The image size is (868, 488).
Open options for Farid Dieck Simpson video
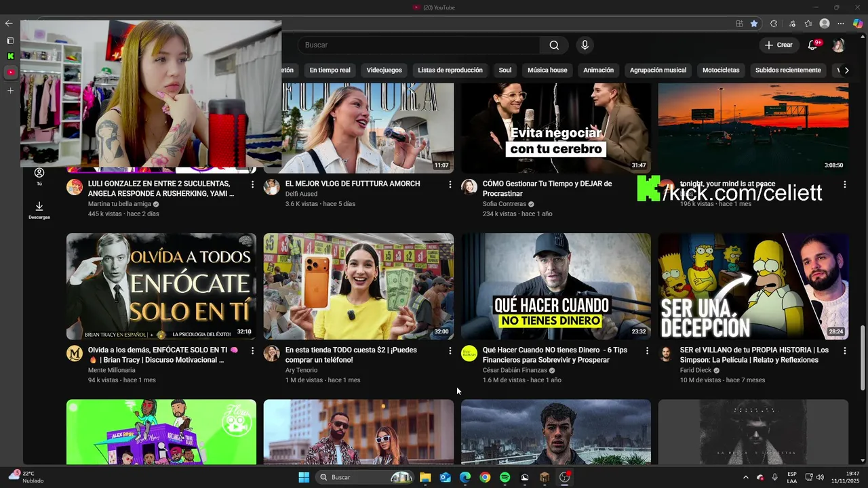click(844, 350)
